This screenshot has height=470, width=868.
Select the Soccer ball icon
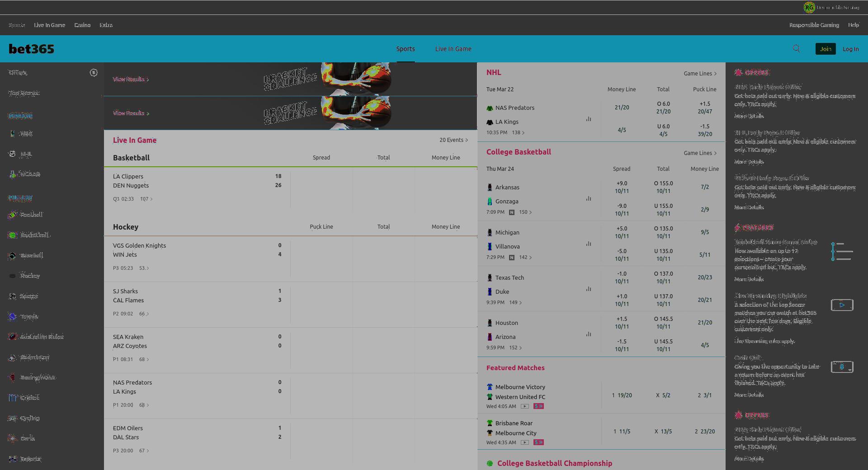coord(13,296)
